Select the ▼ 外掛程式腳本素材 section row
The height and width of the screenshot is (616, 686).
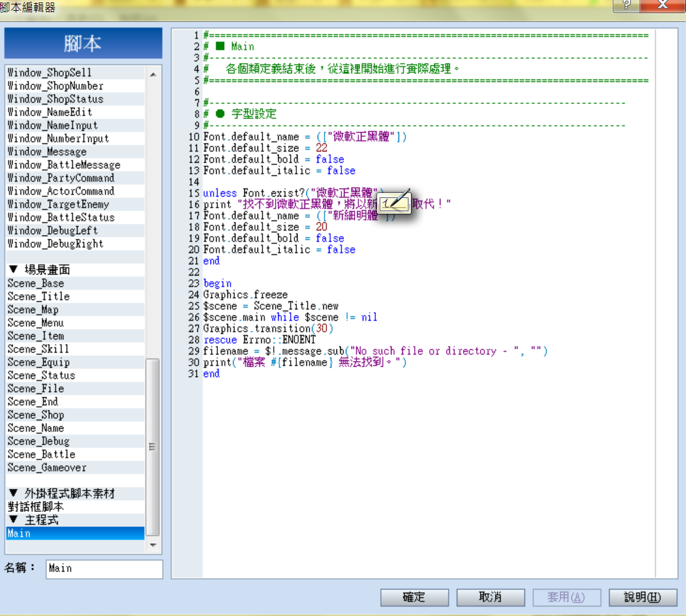(75, 494)
